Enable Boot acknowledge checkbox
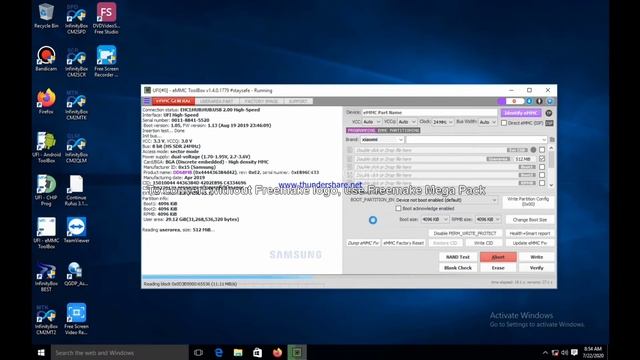 pos(398,209)
